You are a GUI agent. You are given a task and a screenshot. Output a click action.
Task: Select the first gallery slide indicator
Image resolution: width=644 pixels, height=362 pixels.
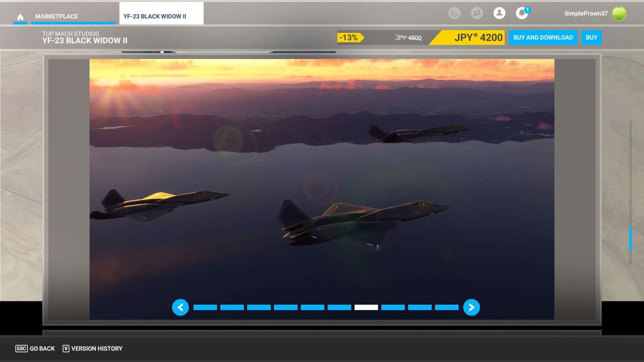[205, 307]
